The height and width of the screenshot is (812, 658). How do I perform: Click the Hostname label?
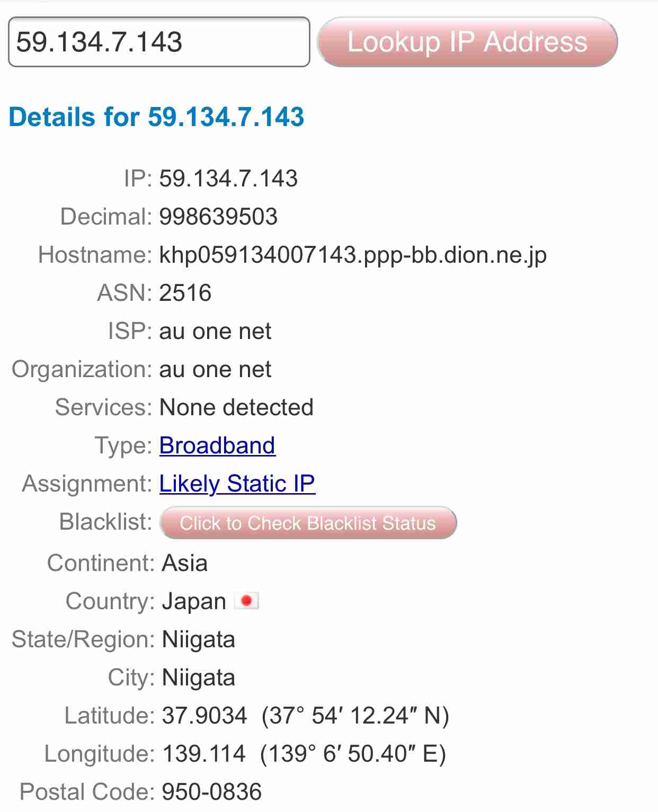[x=95, y=255]
